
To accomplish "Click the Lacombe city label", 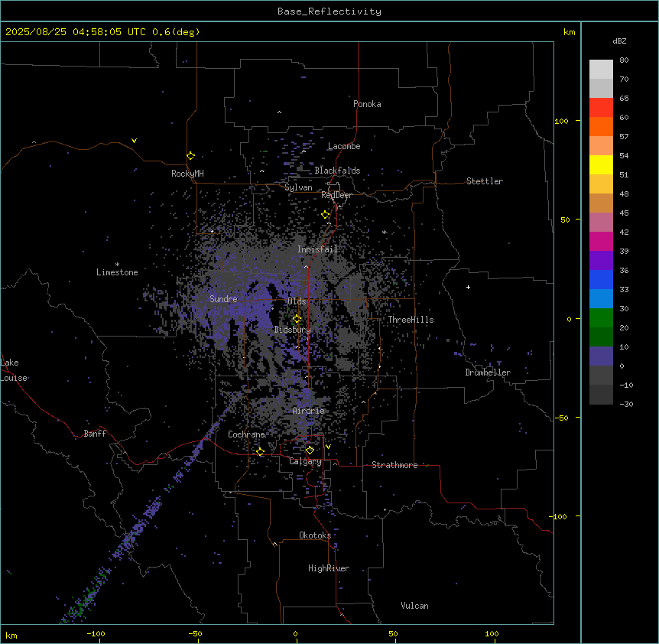I will pyautogui.click(x=344, y=146).
